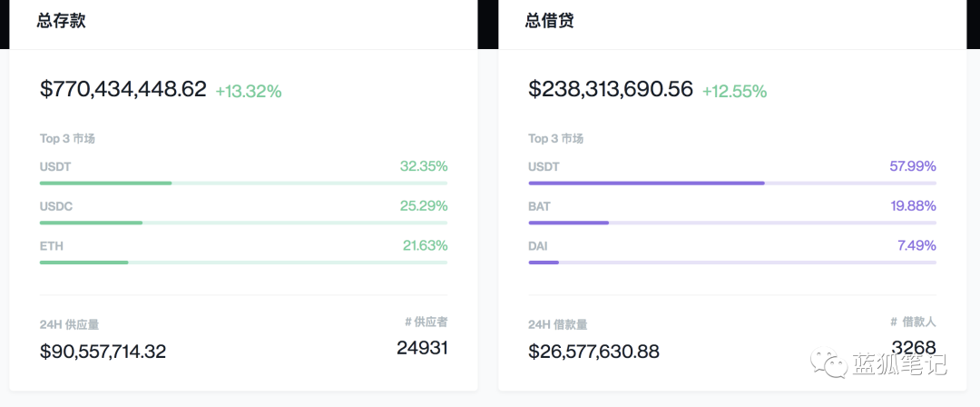The height and width of the screenshot is (407, 980).
Task: Click the DAI borrow market label
Action: pos(537,246)
